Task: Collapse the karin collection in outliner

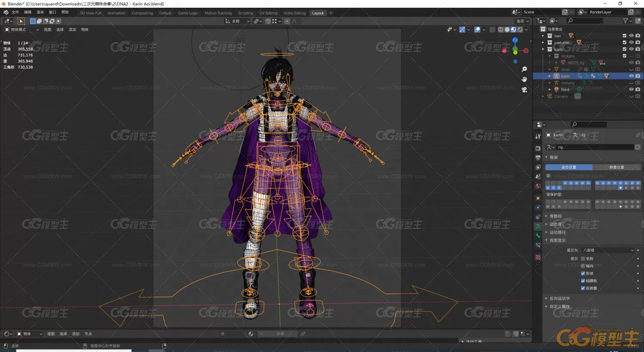Action: point(543,49)
